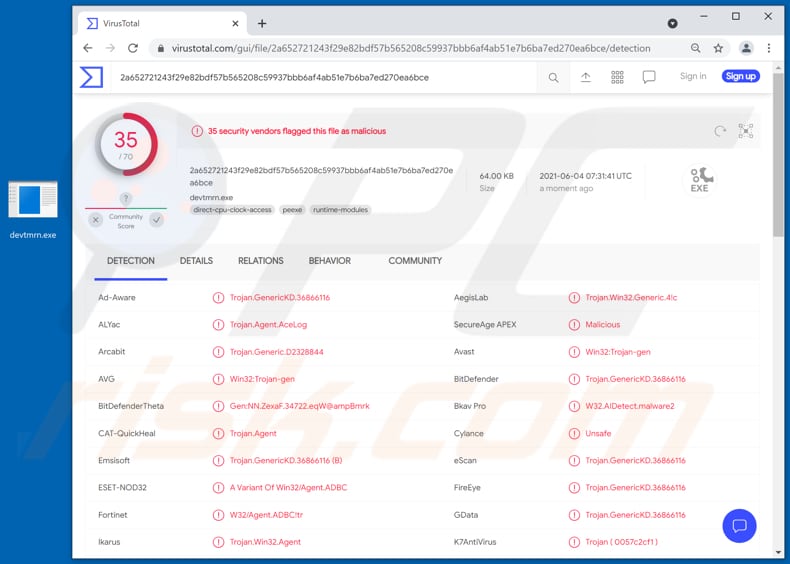
Task: Click the file name devtmrn.exe in summary
Action: (211, 198)
